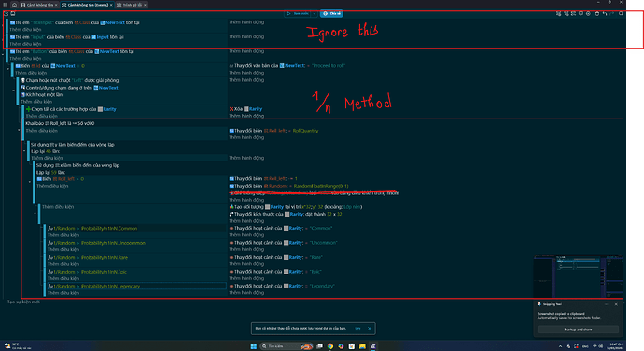Select action 'Thay đổi biến Roll_left: = RollQuantity'
The width and height of the screenshot is (644, 351).
[x=273, y=131]
